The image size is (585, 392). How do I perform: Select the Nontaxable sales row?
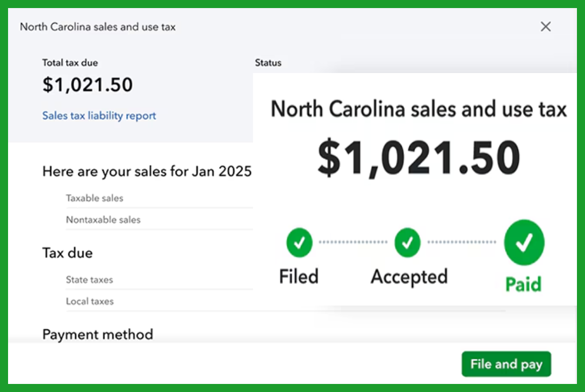[160, 220]
